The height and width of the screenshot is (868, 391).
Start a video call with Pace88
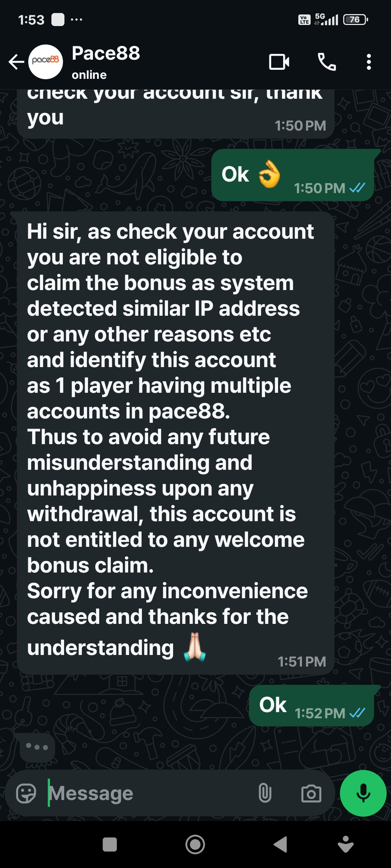click(x=279, y=62)
